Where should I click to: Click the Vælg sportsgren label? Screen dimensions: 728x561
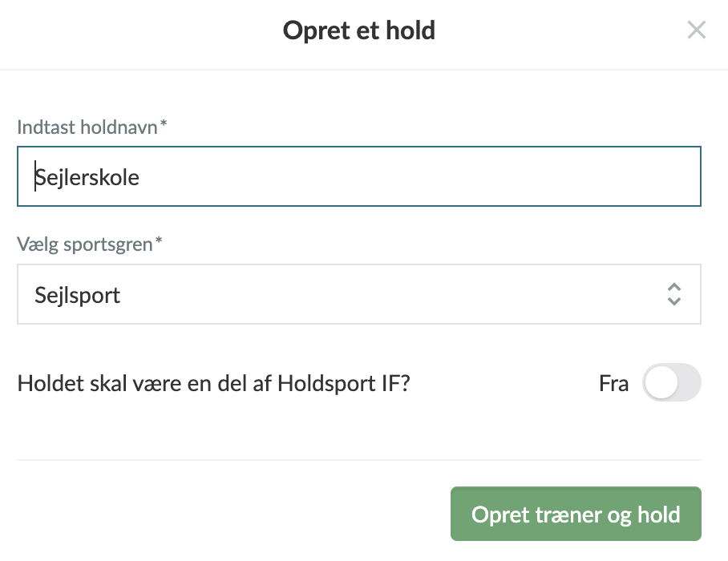[85, 244]
